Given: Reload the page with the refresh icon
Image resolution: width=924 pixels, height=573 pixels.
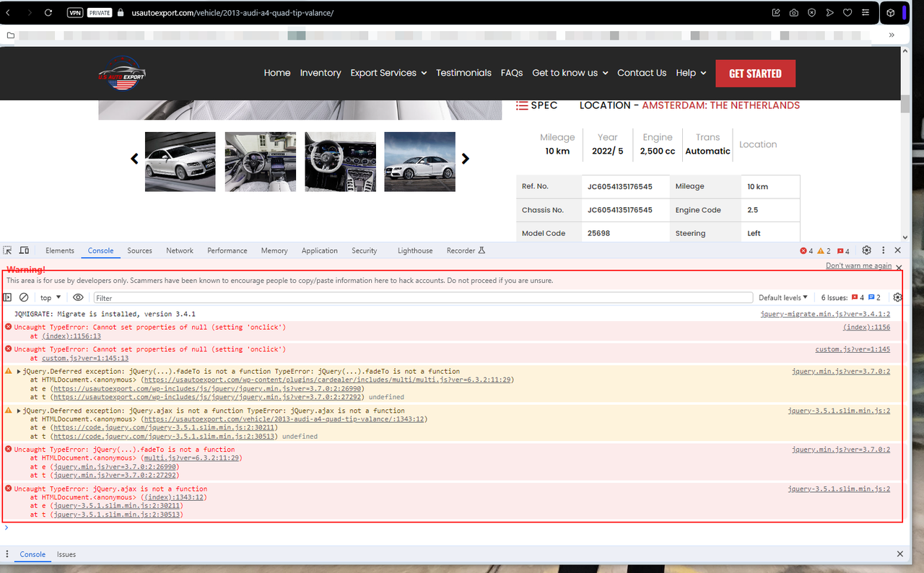Looking at the screenshot, I should [x=48, y=12].
